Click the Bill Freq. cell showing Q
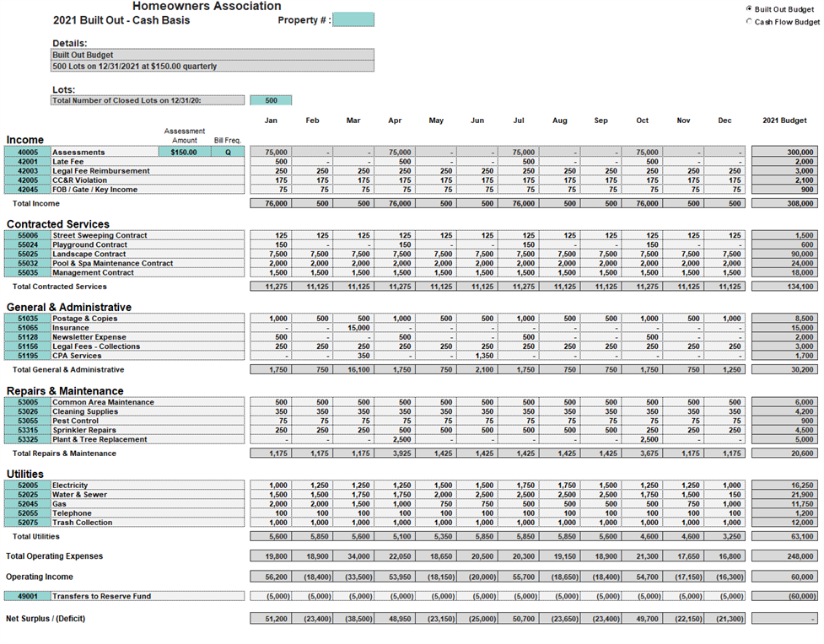Viewport: 824px width, 644px height. pos(227,153)
